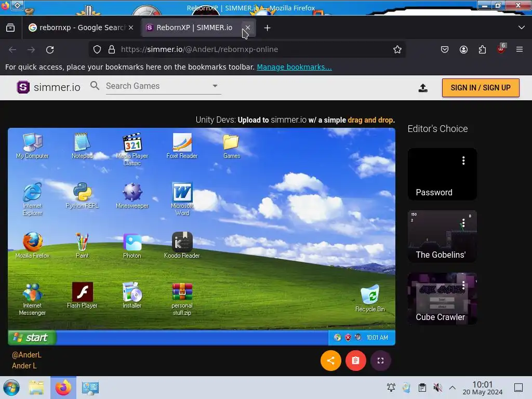Open the Extensions puzzle icon

point(482,49)
